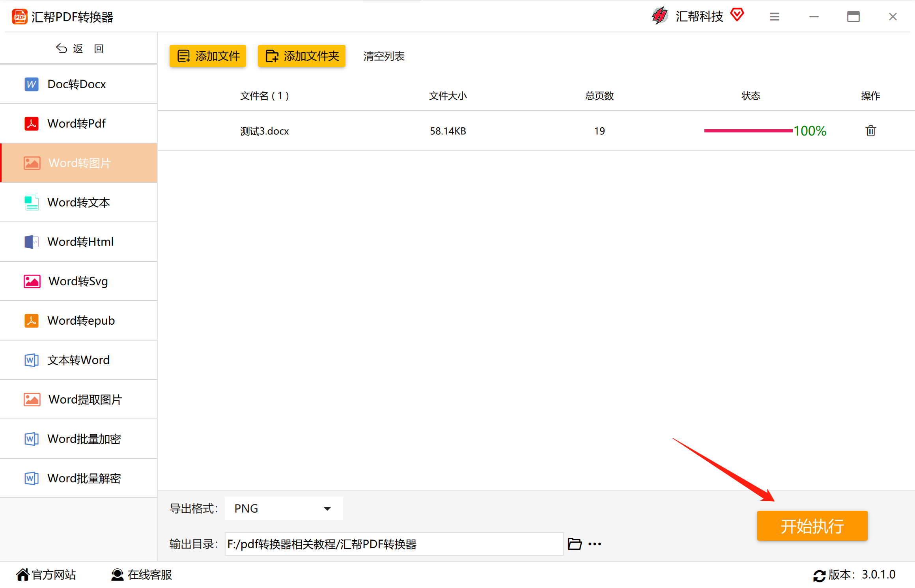The image size is (915, 588).
Task: Select Word转Html in the sidebar
Action: tap(78, 242)
